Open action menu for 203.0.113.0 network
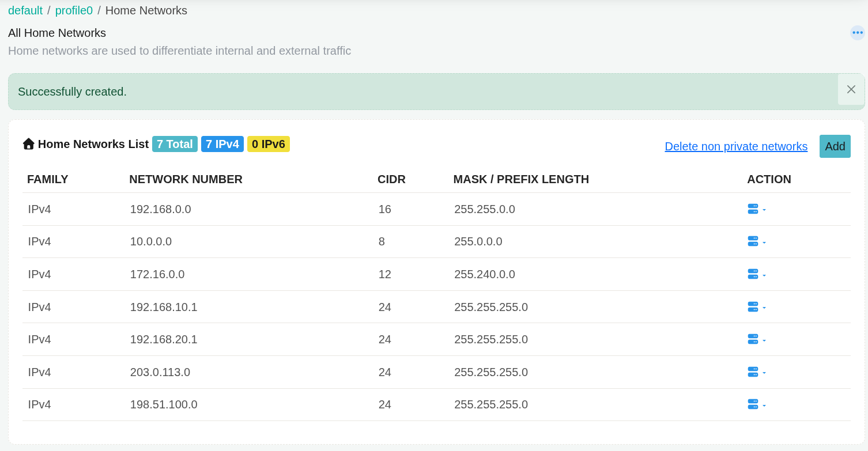The height and width of the screenshot is (451, 868). [757, 372]
